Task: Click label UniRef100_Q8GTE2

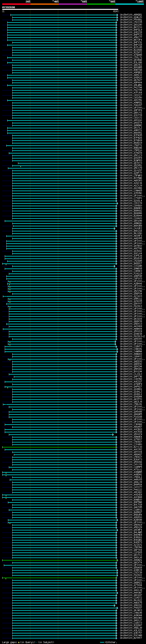Action: coord(131,65)
